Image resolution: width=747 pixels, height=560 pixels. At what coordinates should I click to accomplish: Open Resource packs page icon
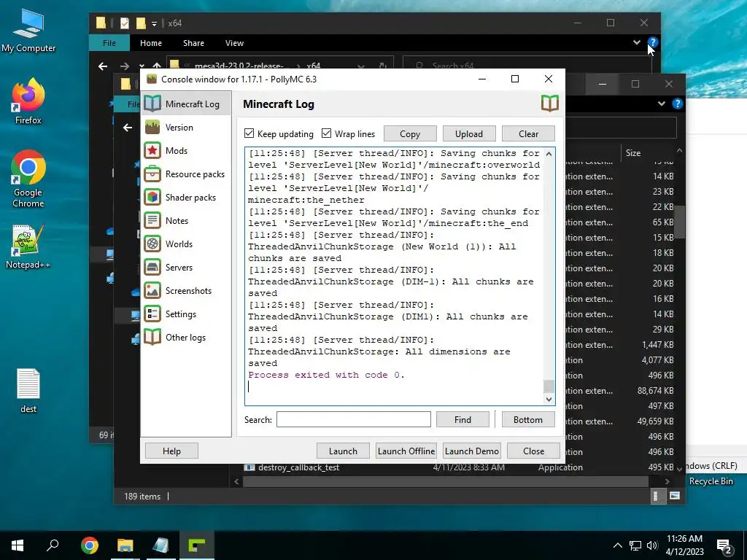pos(152,174)
